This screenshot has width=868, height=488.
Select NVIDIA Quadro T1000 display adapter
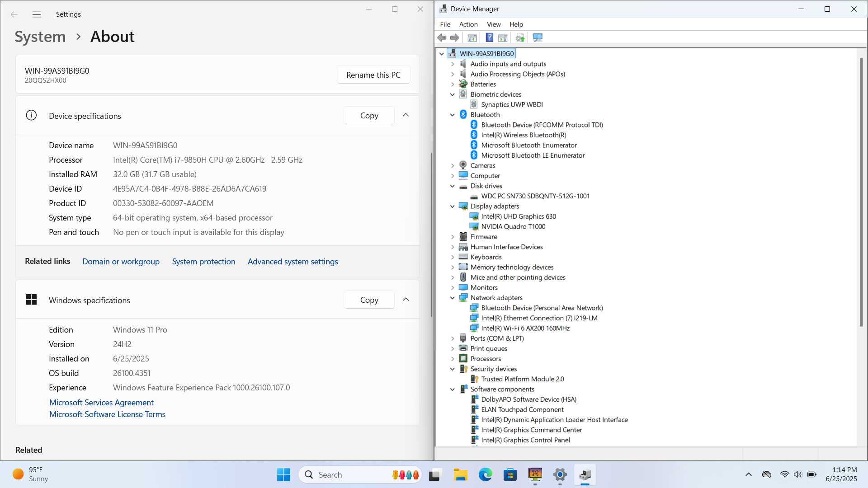(x=513, y=227)
